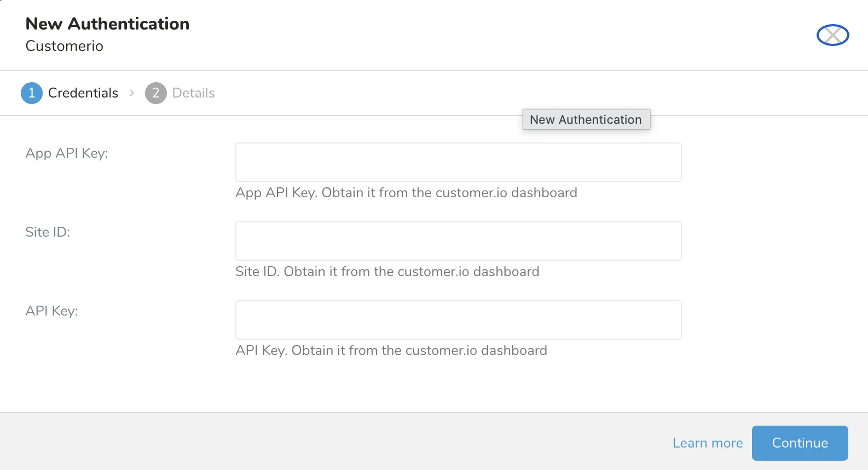Click the Site ID help text
The height and width of the screenshot is (470, 868).
tap(387, 272)
